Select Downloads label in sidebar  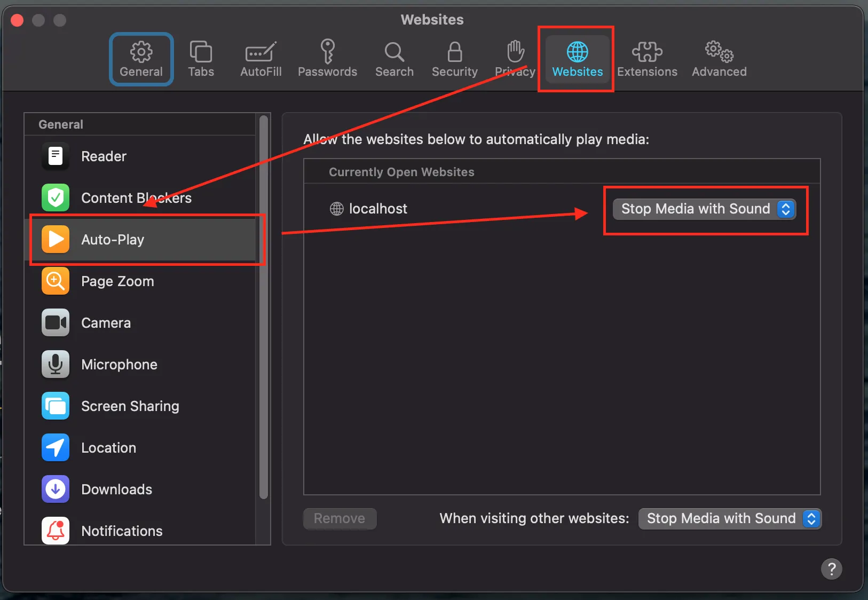(x=116, y=490)
